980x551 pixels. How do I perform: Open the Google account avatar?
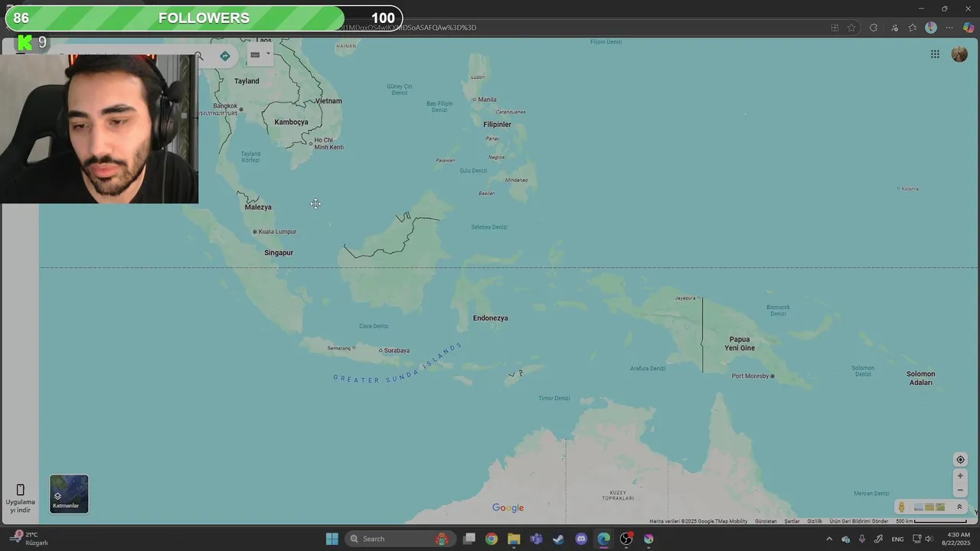pos(959,54)
